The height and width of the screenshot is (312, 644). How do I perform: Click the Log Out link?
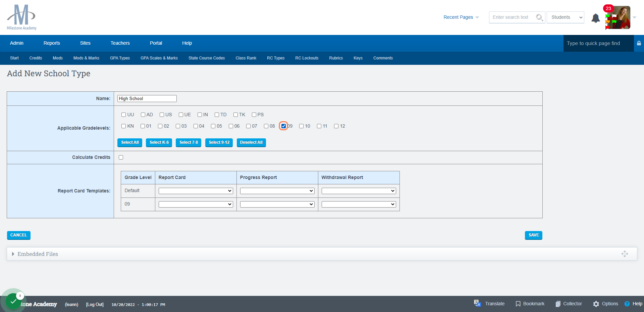coord(95,304)
